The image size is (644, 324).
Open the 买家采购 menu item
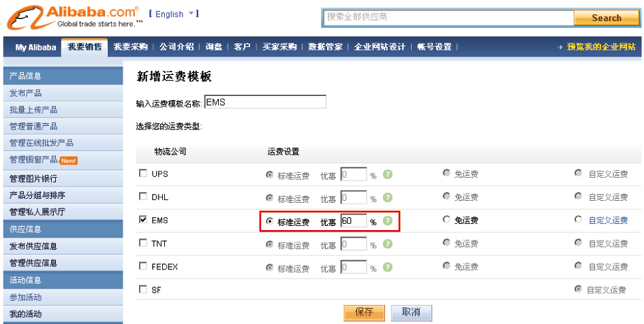(279, 47)
